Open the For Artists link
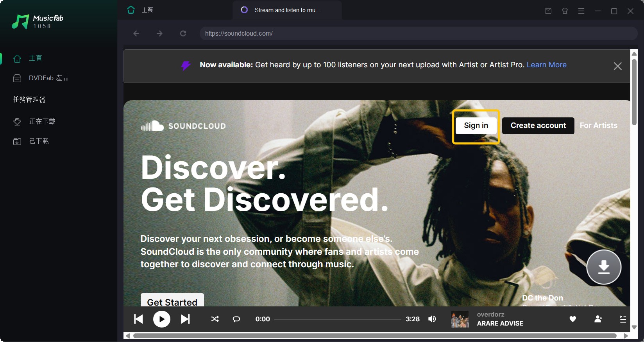Image resolution: width=644 pixels, height=342 pixels. coord(598,126)
